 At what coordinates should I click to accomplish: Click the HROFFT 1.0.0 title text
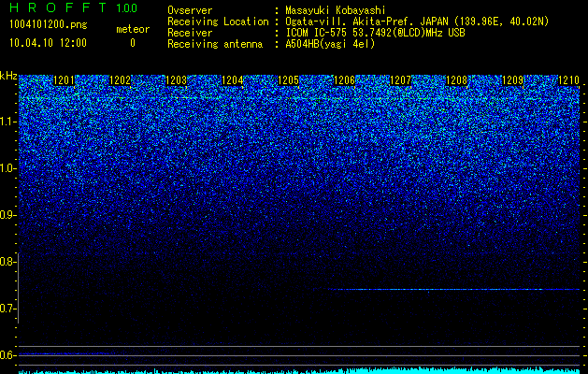click(x=73, y=7)
